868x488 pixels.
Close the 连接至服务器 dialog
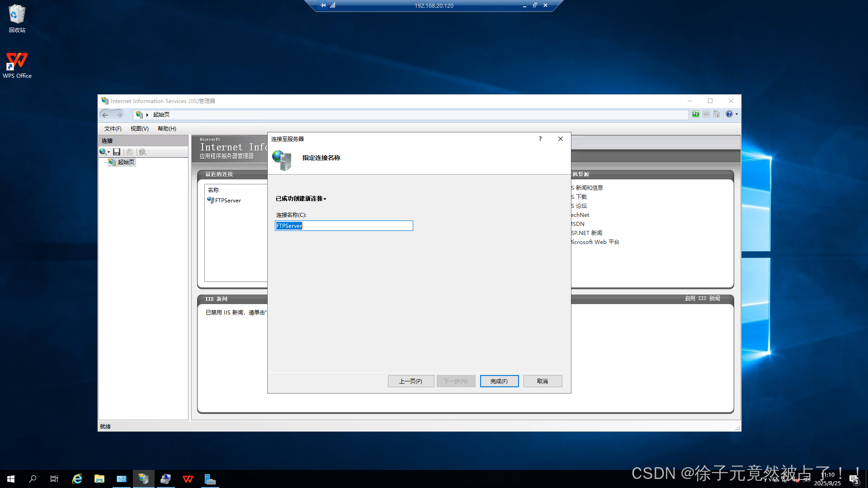(561, 139)
